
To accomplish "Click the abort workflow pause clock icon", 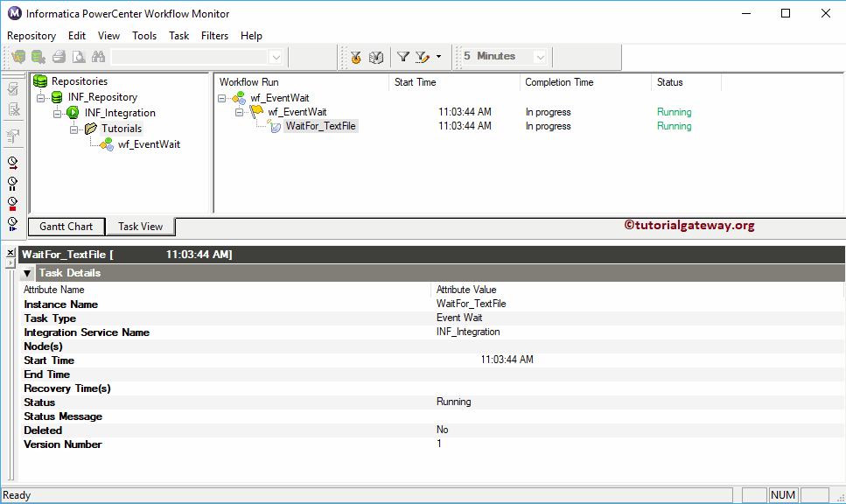I will [x=12, y=184].
